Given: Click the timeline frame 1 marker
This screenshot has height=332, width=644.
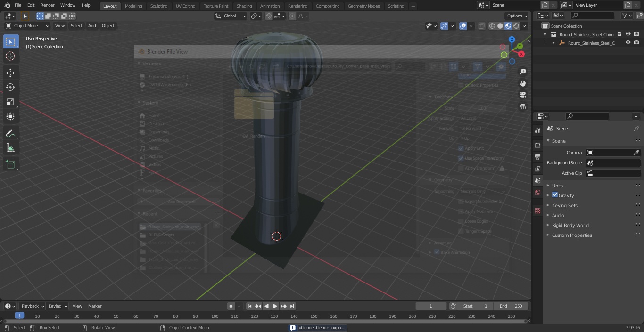Looking at the screenshot, I should click(x=19, y=316).
